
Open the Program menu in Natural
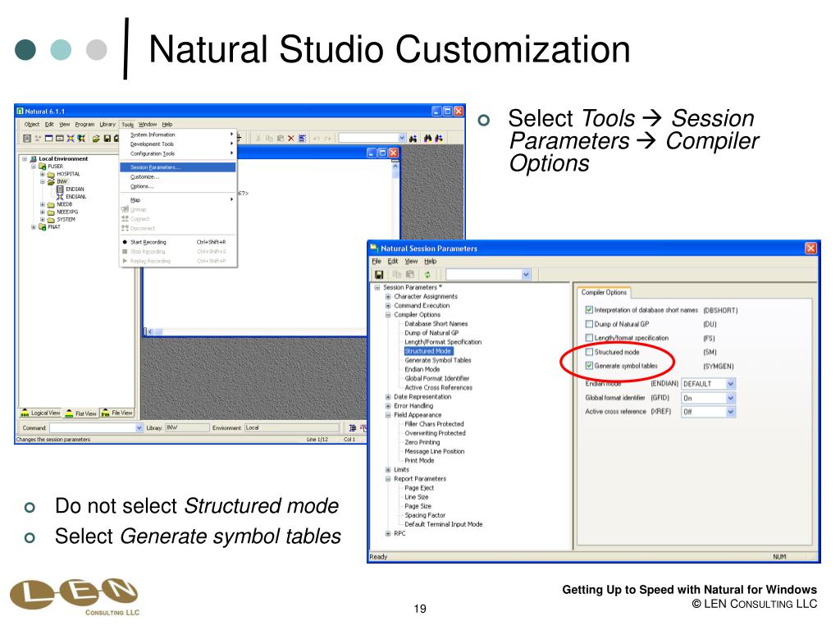[84, 125]
